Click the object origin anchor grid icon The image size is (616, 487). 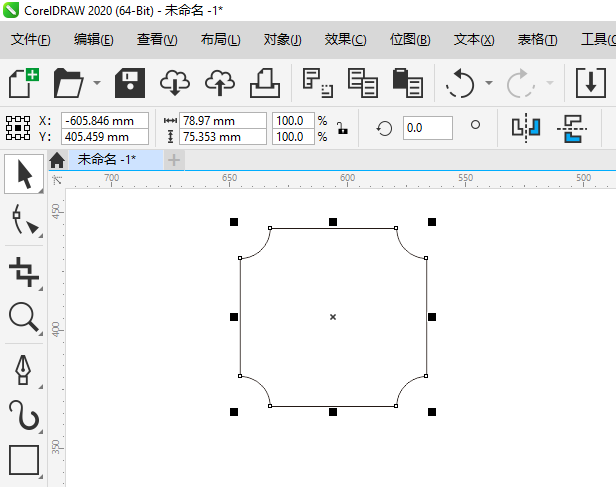(x=18, y=128)
